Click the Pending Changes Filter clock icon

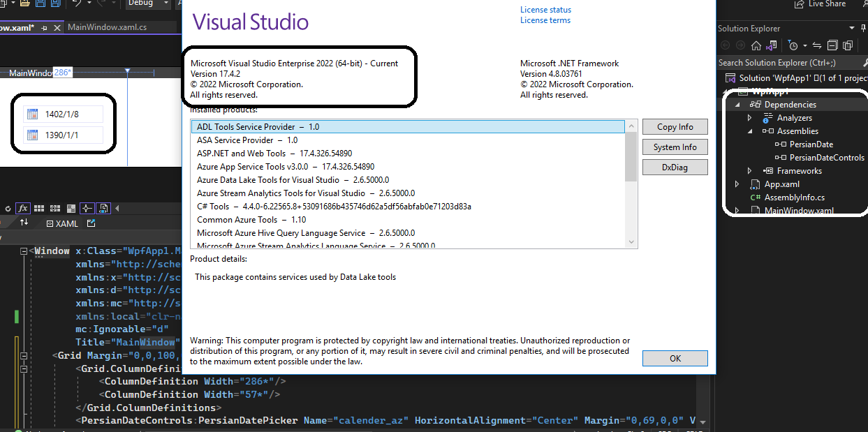(x=793, y=45)
